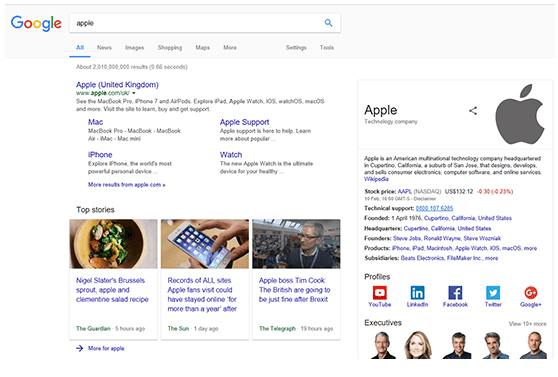The width and height of the screenshot is (558, 377).
Task: Click the technical support phone number
Action: point(434,208)
